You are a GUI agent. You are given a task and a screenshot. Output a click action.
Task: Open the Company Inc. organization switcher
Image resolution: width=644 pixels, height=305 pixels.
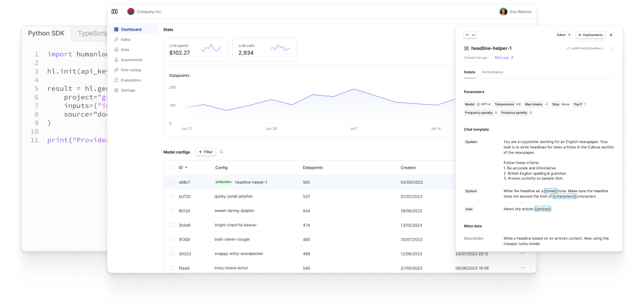(x=144, y=11)
